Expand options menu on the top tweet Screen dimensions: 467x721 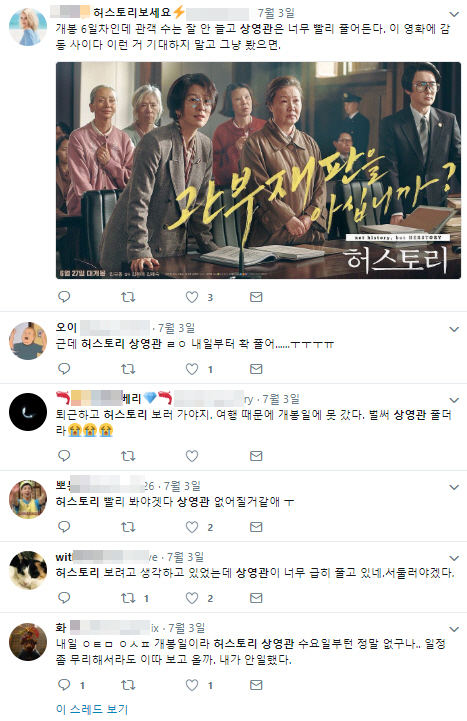(x=454, y=14)
